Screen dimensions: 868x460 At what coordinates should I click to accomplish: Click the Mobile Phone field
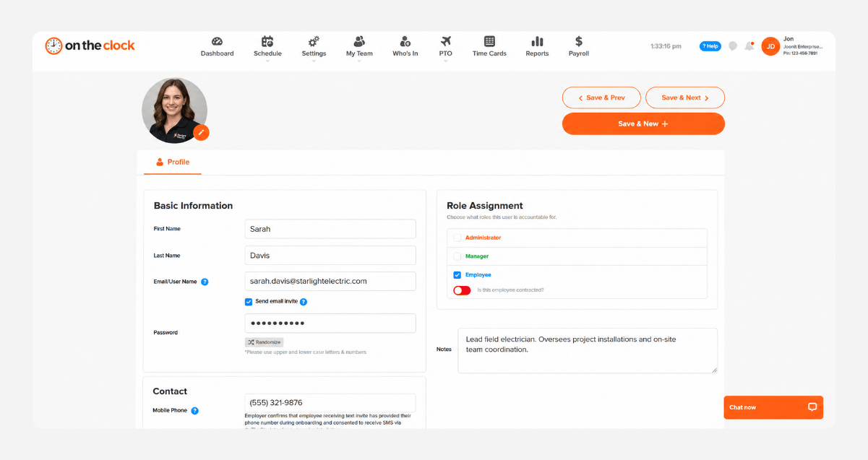[x=330, y=403]
